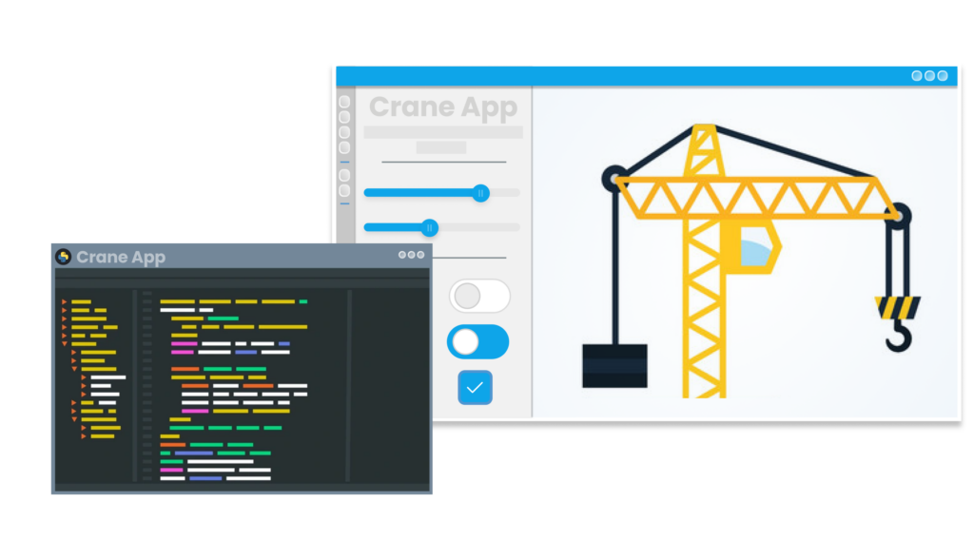The width and height of the screenshot is (974, 560).
Task: Click the topmost circle in the gray sidebar strip
Action: 344,102
